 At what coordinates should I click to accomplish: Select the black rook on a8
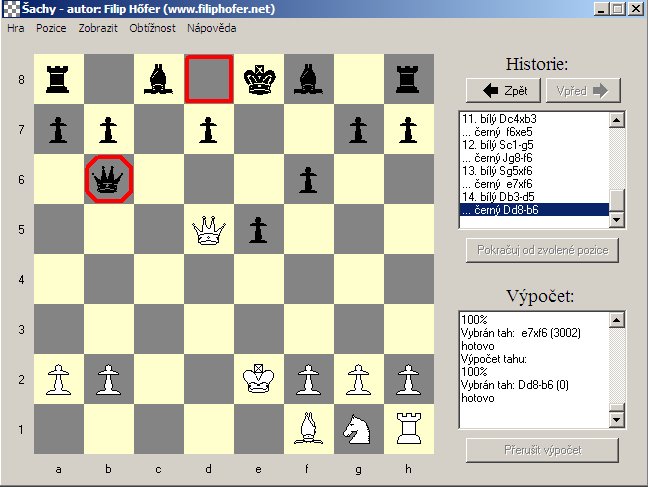[x=58, y=79]
